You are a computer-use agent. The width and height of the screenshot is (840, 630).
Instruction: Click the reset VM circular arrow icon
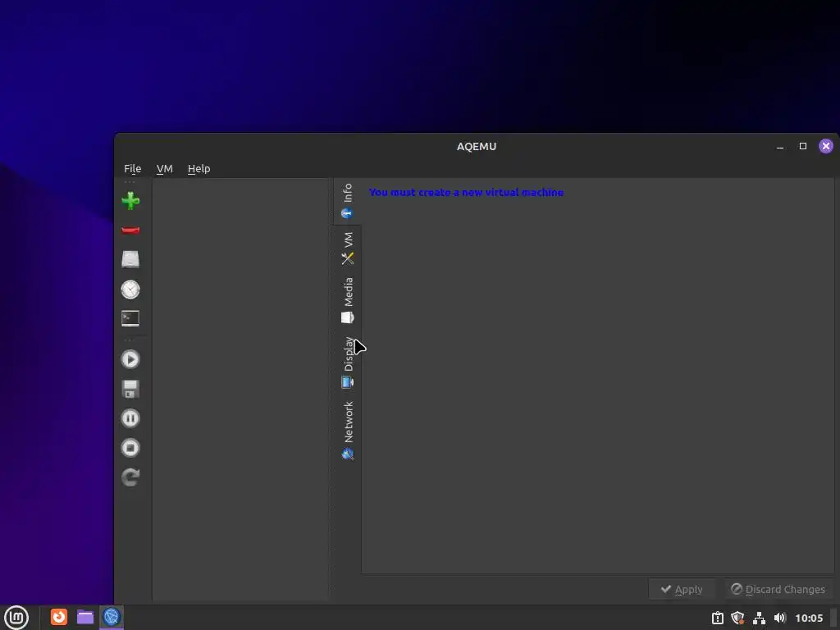pos(130,477)
